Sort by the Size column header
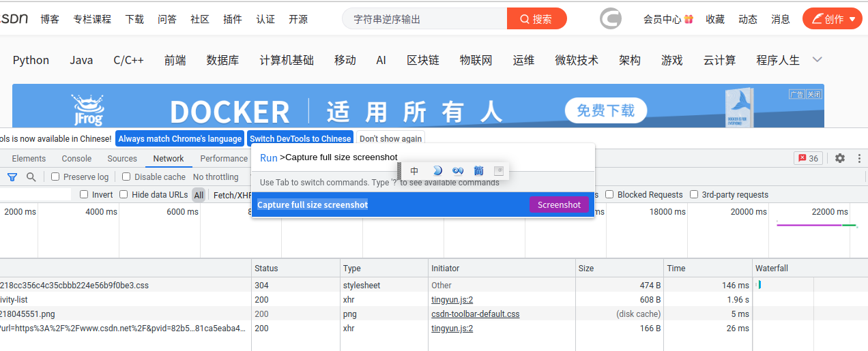 pos(620,268)
